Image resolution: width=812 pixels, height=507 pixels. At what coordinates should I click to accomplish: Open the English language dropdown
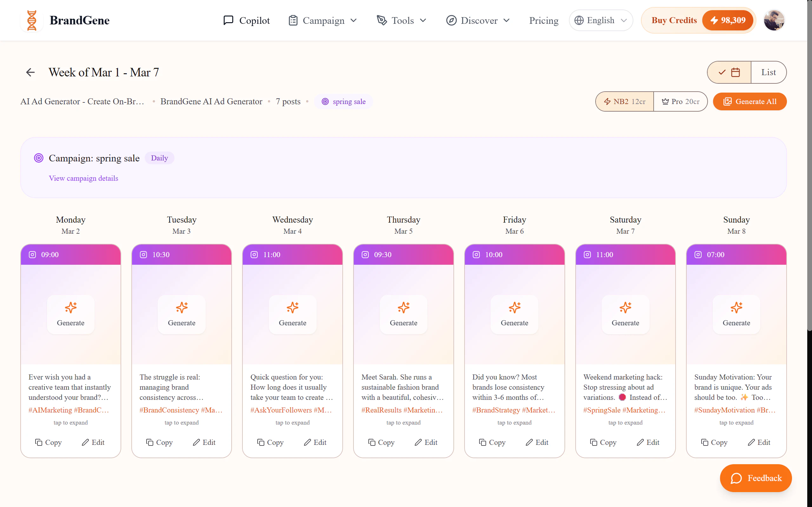point(600,20)
